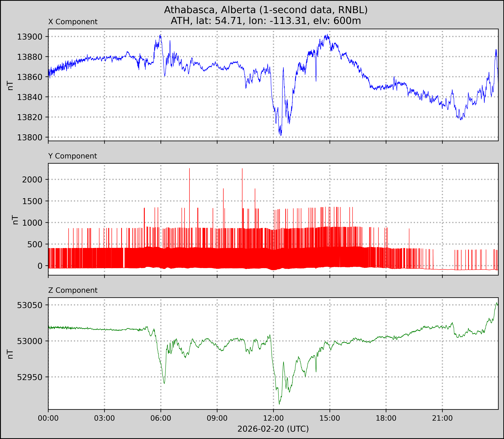Viewport: 504px width, 439px height.
Task: Click the 'X Component' subplot label
Action: pyautogui.click(x=73, y=22)
